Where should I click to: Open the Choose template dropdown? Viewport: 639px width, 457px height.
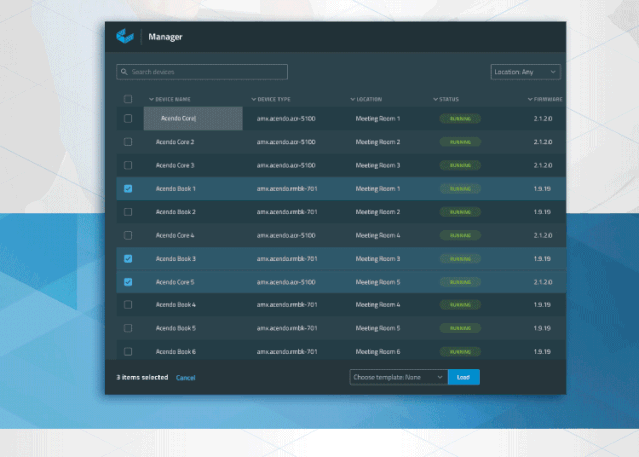click(397, 377)
